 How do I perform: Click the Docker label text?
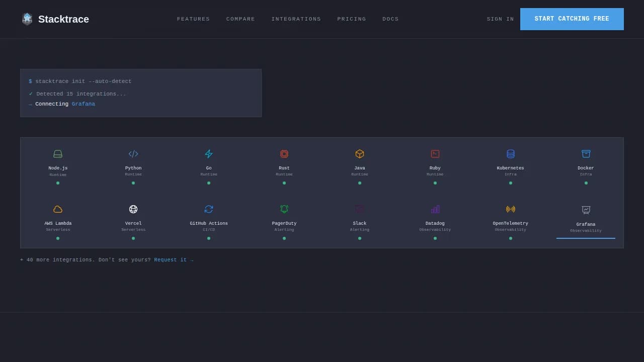[586, 168]
